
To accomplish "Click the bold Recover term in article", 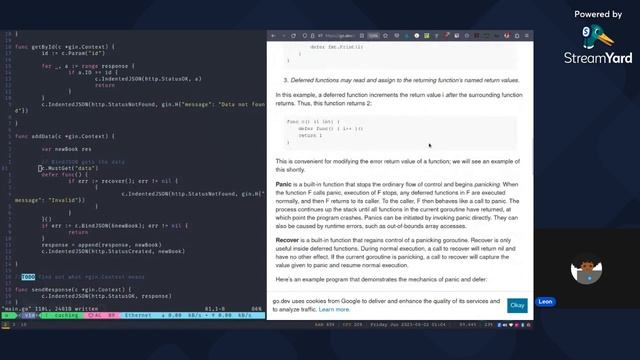I will [287, 240].
